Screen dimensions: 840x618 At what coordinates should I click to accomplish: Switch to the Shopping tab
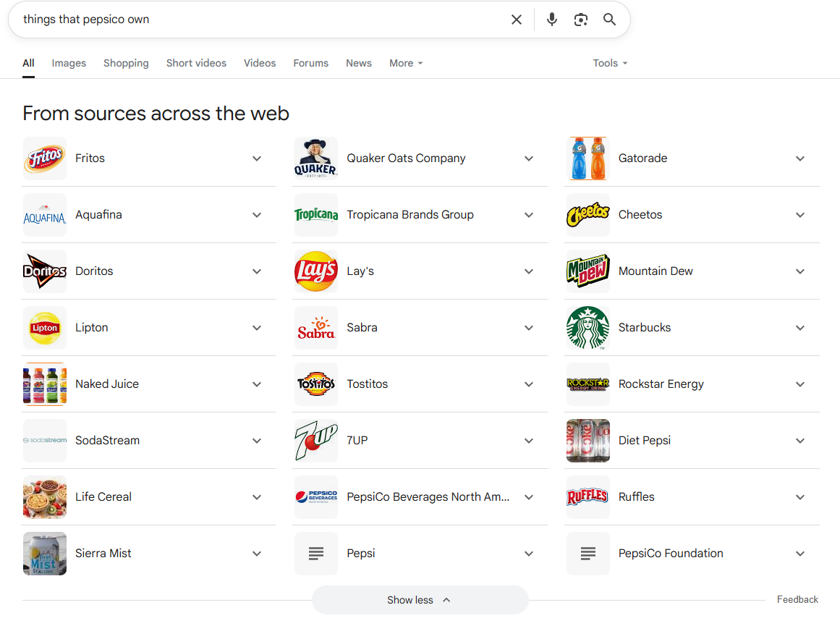[126, 63]
